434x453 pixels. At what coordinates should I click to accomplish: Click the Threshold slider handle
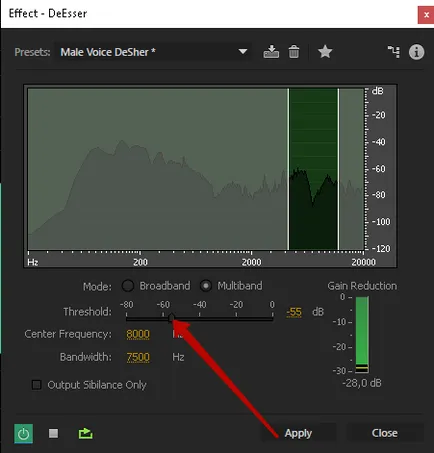click(x=171, y=318)
